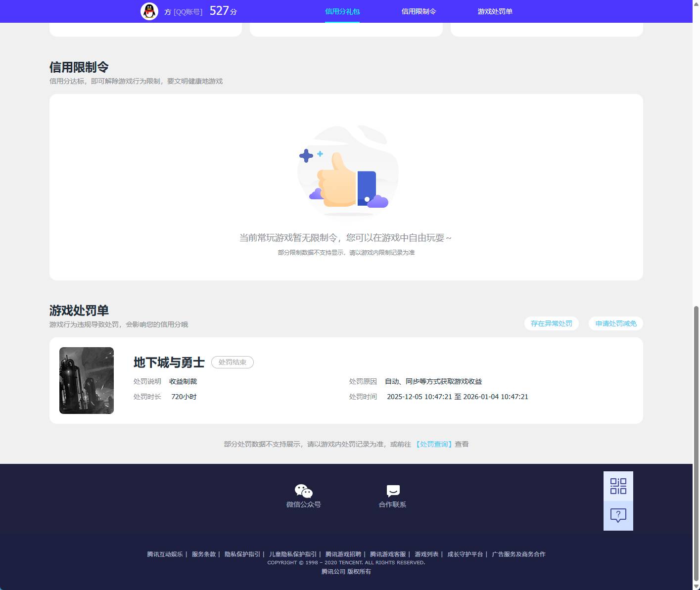
Task: Click the 合作联系 chat bubble icon
Action: pos(392,490)
